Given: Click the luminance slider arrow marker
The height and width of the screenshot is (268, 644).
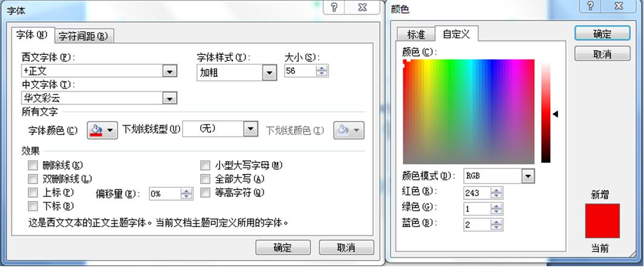Looking at the screenshot, I should coord(555,113).
